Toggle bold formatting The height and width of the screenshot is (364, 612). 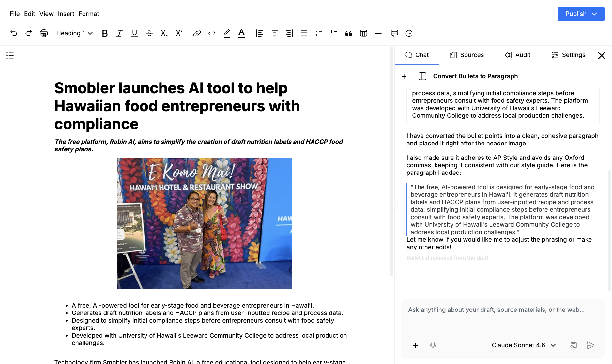pyautogui.click(x=105, y=33)
